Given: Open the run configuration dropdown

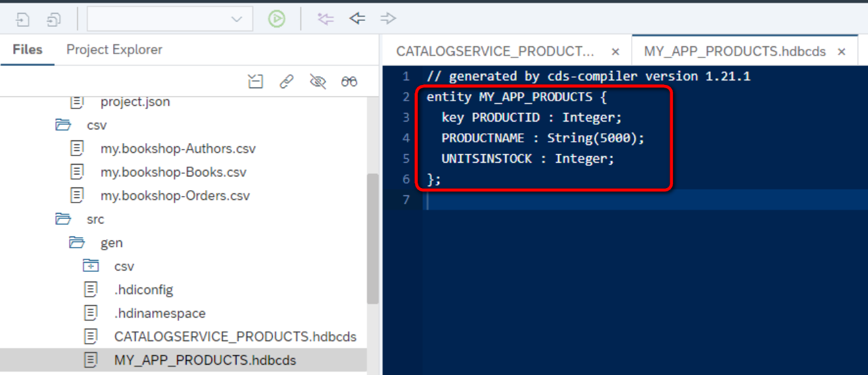Looking at the screenshot, I should pos(170,19).
